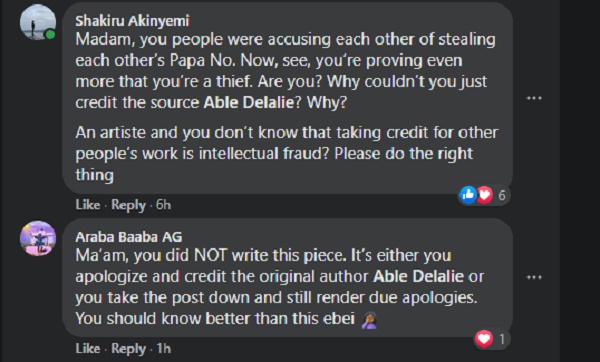Open the Able Delalie mention in Shakiru's comment

[x=248, y=103]
